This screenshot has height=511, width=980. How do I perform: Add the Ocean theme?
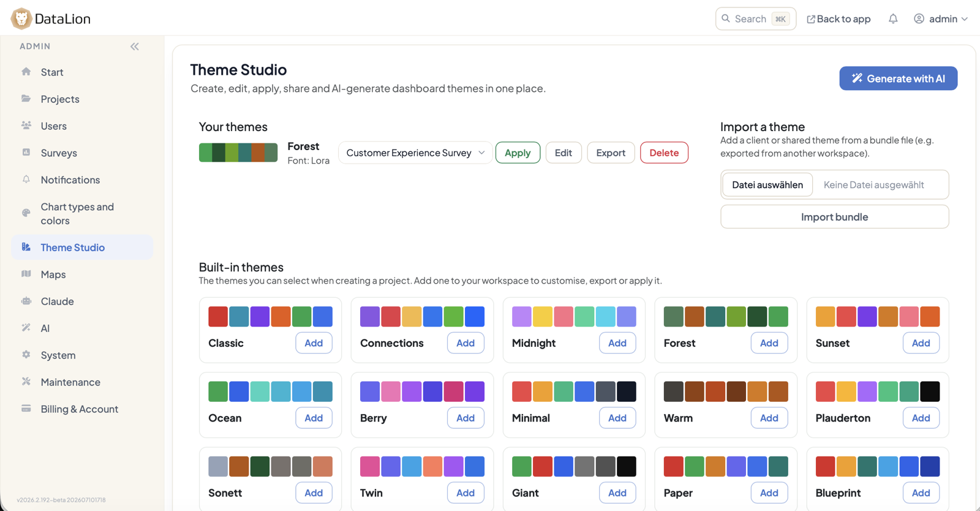click(x=314, y=418)
